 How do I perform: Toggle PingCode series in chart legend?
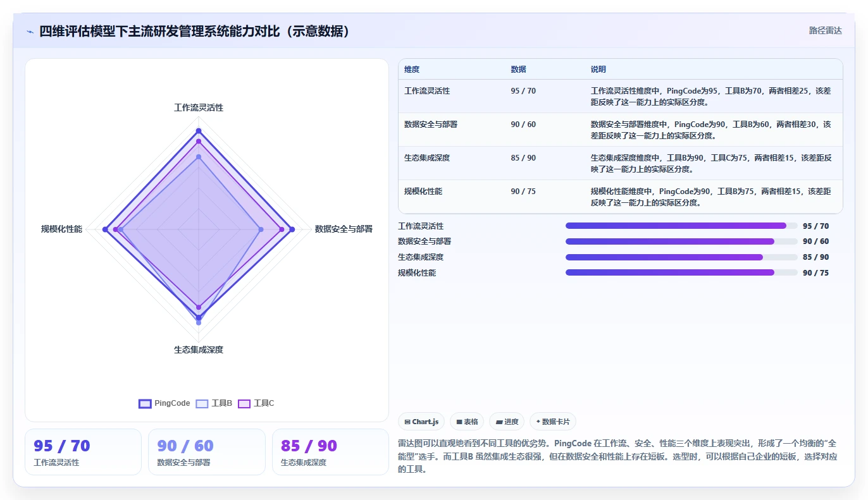pyautogui.click(x=164, y=403)
